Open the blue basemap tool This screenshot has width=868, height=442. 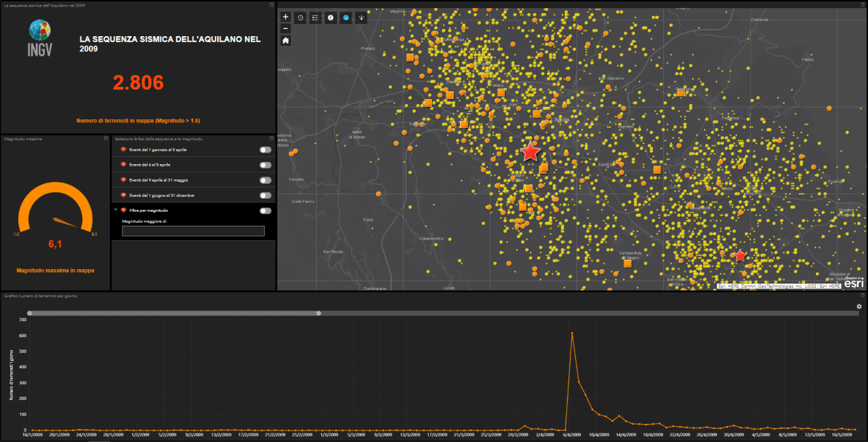point(346,17)
